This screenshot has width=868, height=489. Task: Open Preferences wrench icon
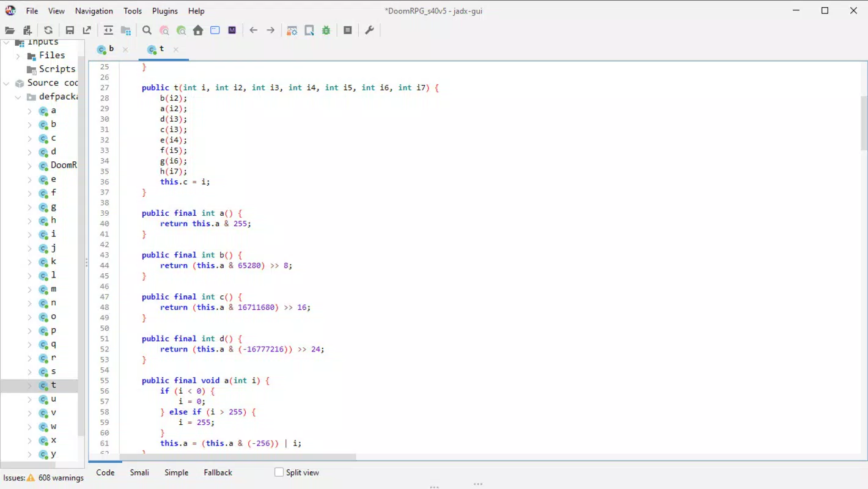[369, 30]
